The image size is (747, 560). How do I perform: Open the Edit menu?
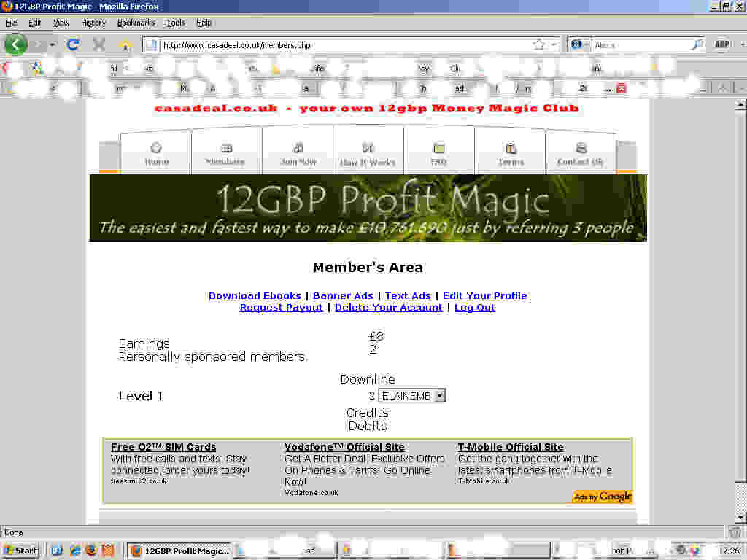pyautogui.click(x=35, y=23)
